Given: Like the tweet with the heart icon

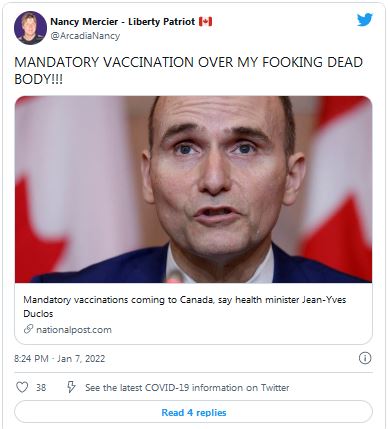Looking at the screenshot, I should pos(22,387).
